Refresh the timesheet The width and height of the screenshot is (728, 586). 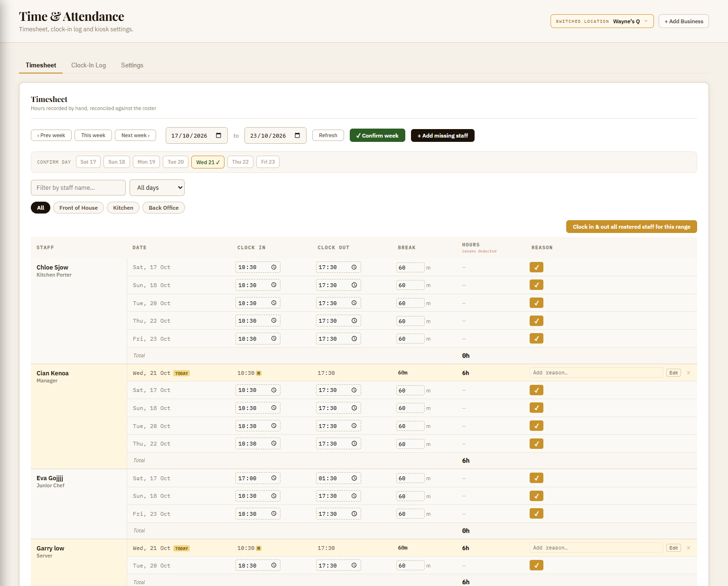pos(328,136)
